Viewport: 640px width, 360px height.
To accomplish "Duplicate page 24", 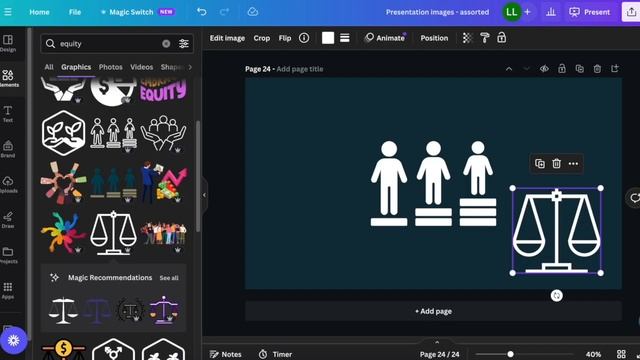I will click(x=580, y=69).
